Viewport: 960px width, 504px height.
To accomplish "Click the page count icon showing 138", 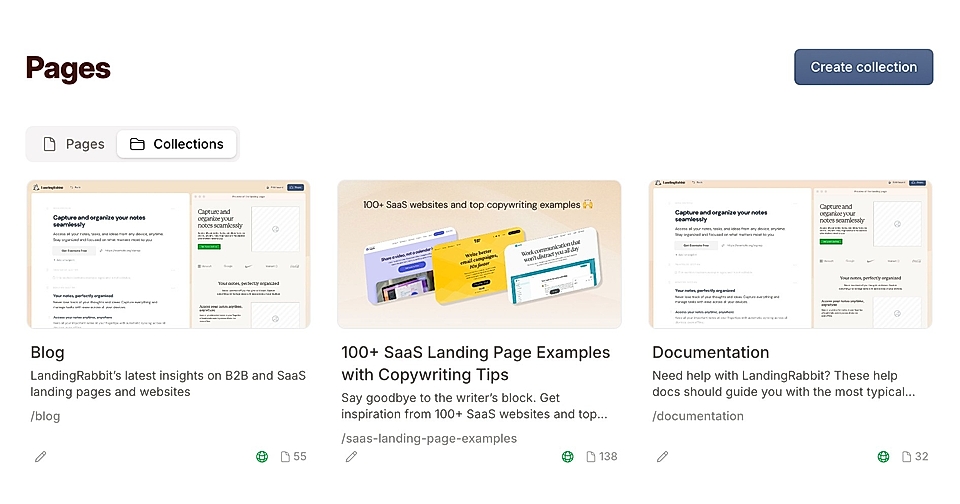I will (x=591, y=456).
